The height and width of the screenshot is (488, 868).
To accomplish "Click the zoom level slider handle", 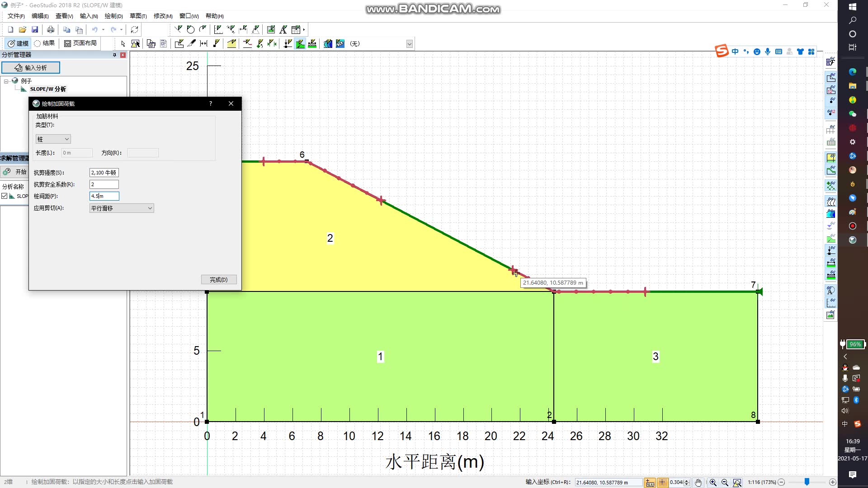I will point(807,482).
